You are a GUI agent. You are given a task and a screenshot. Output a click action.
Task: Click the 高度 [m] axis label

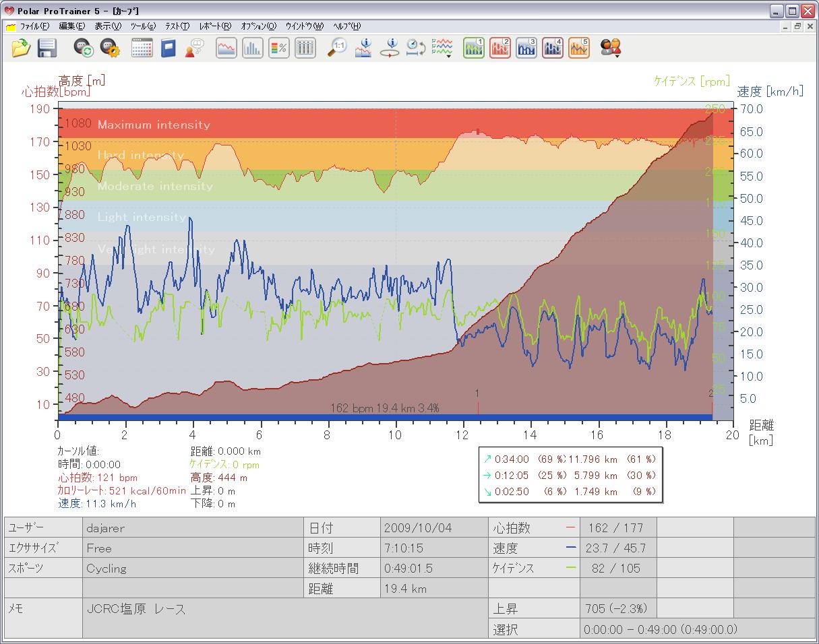click(x=82, y=80)
